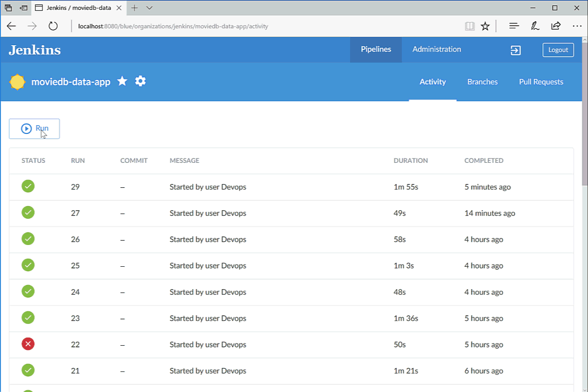This screenshot has height=392, width=588.
Task: Open the Administration tab
Action: pos(437,50)
